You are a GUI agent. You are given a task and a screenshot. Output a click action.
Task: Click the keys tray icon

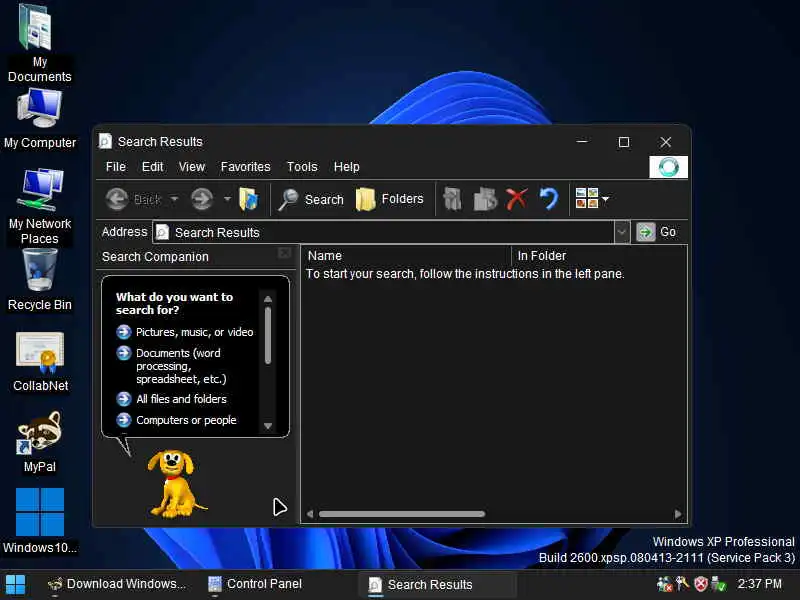683,583
